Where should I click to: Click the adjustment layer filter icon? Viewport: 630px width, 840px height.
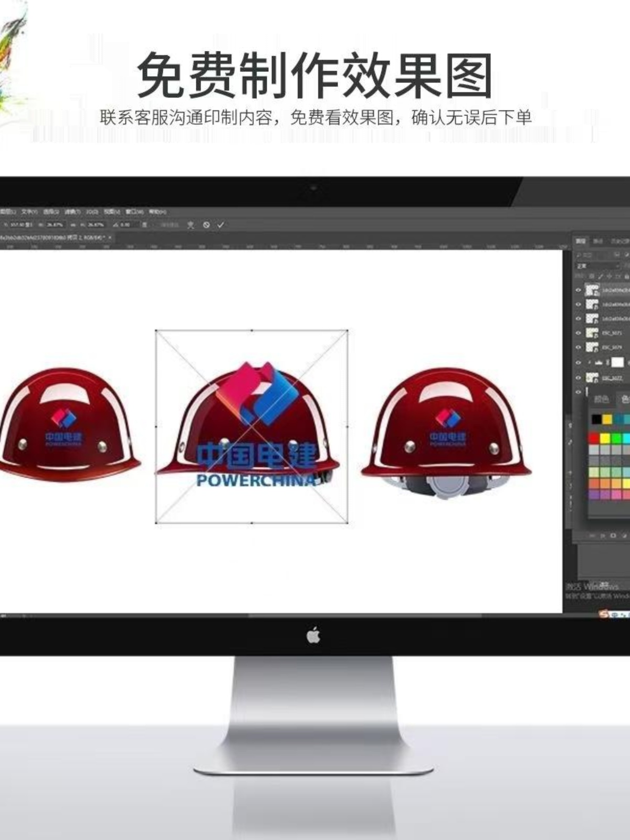627,255
